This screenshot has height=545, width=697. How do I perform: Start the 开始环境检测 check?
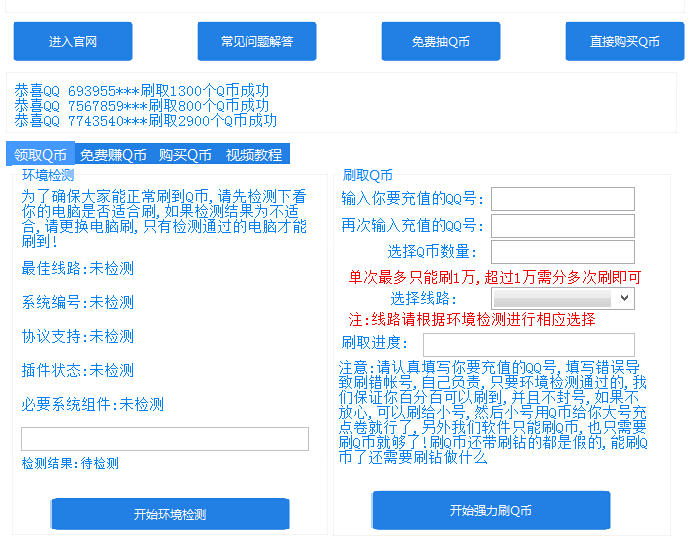point(170,514)
